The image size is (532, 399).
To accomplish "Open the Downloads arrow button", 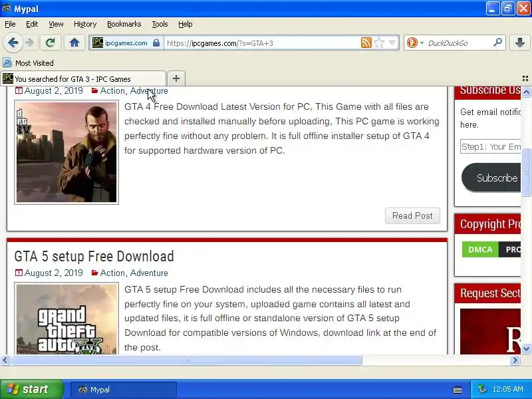I will 520,43.
